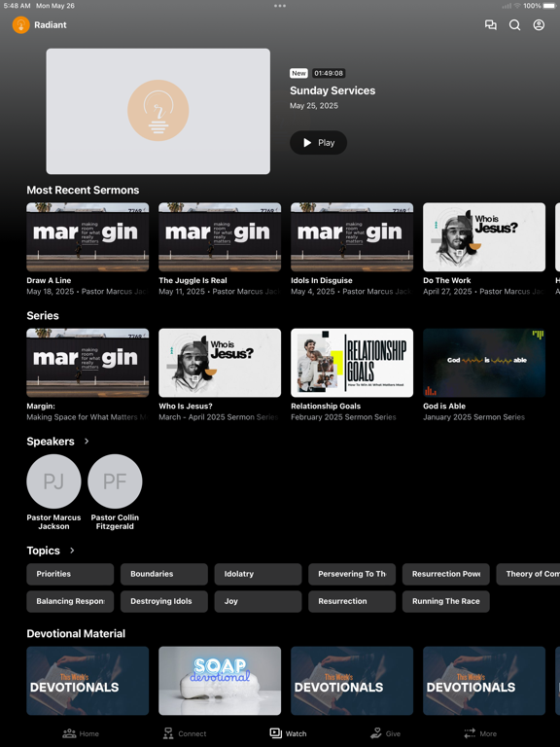Select the Running The Race topic chip

(x=445, y=601)
